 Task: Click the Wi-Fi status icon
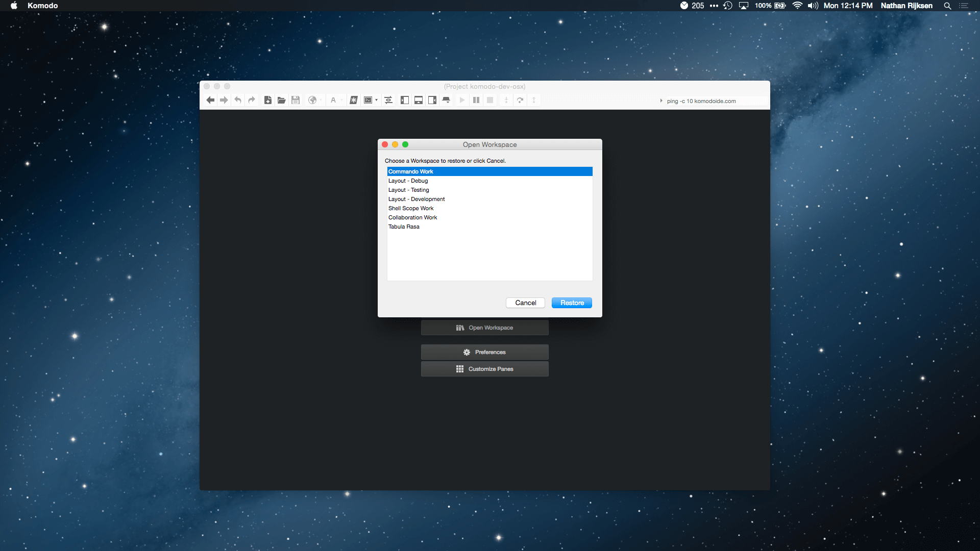[797, 6]
